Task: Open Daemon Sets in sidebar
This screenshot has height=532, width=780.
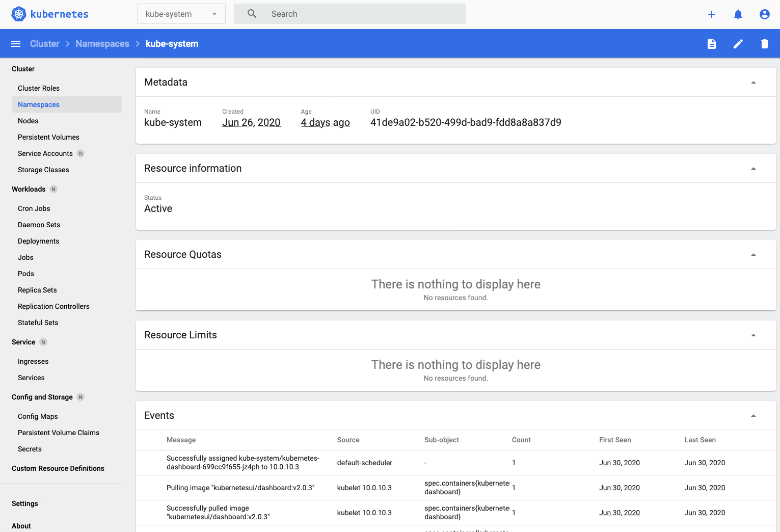Action: tap(39, 225)
